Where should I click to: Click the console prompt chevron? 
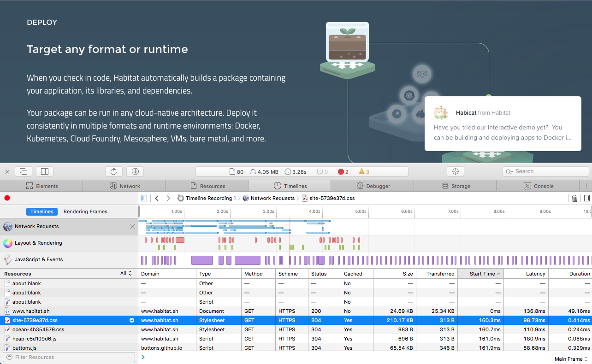pos(143,357)
